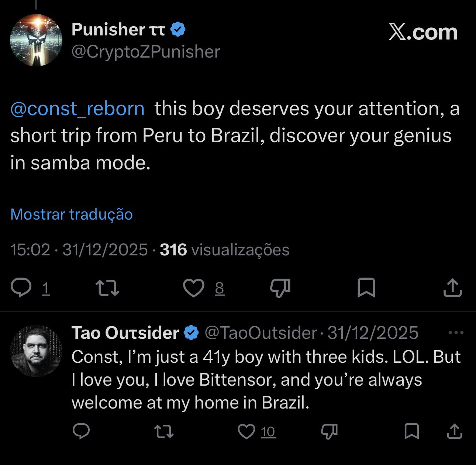The image size is (476, 465).
Task: View the 316 visualizações count
Action: [224, 250]
